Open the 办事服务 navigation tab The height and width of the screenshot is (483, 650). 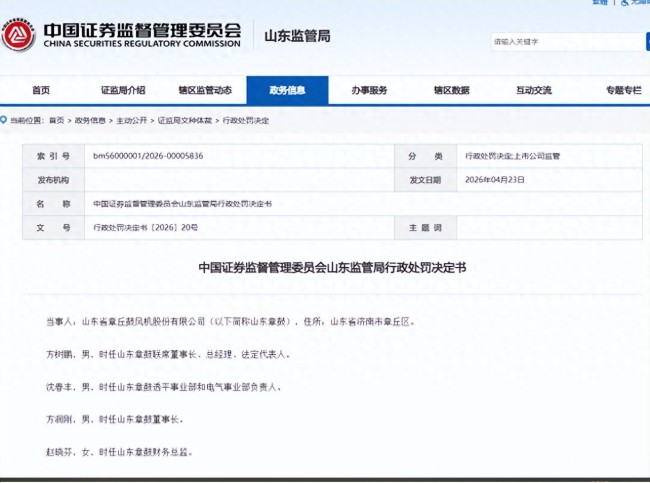coord(369,90)
